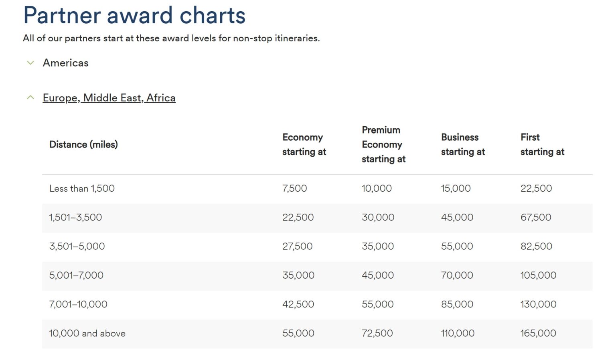Expand the Americas section chevron

tap(30, 63)
